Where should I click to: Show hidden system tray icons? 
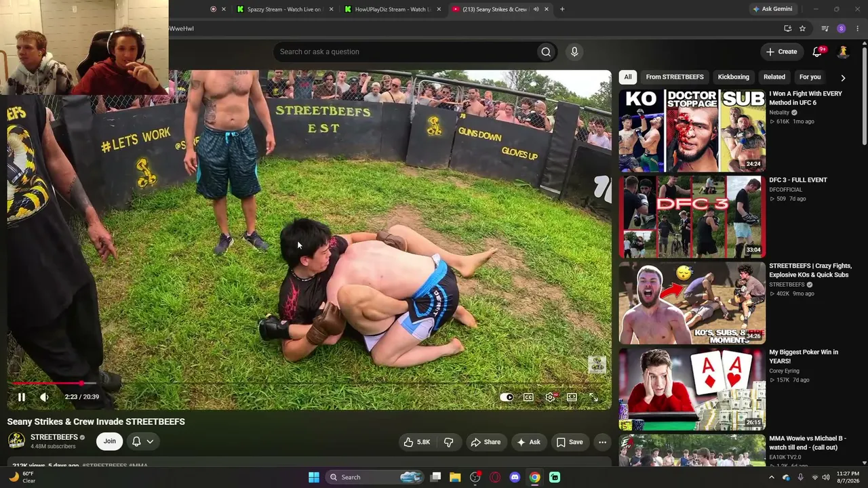pyautogui.click(x=771, y=477)
